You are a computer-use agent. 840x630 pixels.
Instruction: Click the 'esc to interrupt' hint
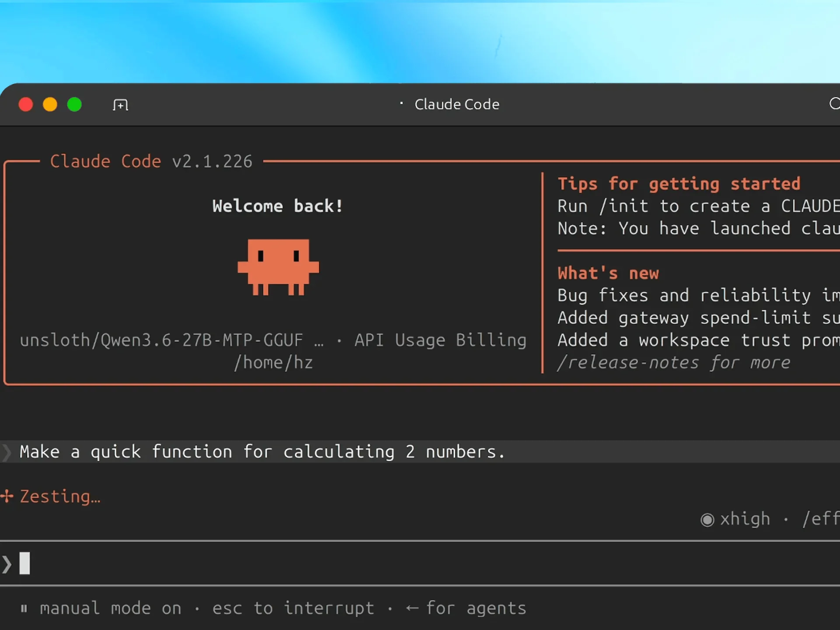pyautogui.click(x=293, y=609)
